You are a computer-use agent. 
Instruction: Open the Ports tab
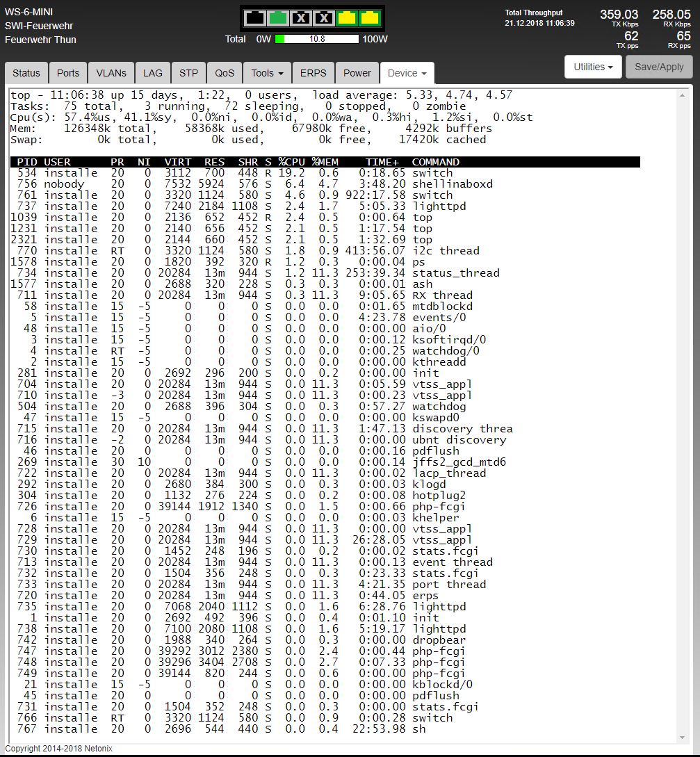pos(68,73)
